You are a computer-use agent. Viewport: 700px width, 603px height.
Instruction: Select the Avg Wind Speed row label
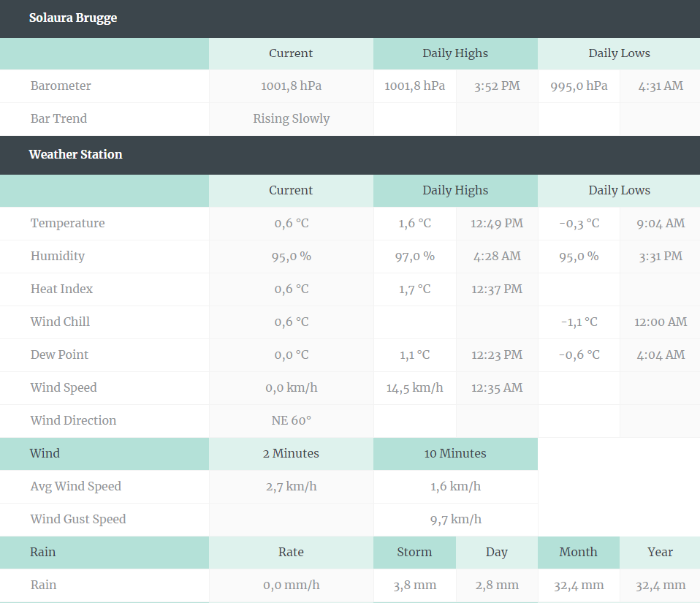[75, 487]
